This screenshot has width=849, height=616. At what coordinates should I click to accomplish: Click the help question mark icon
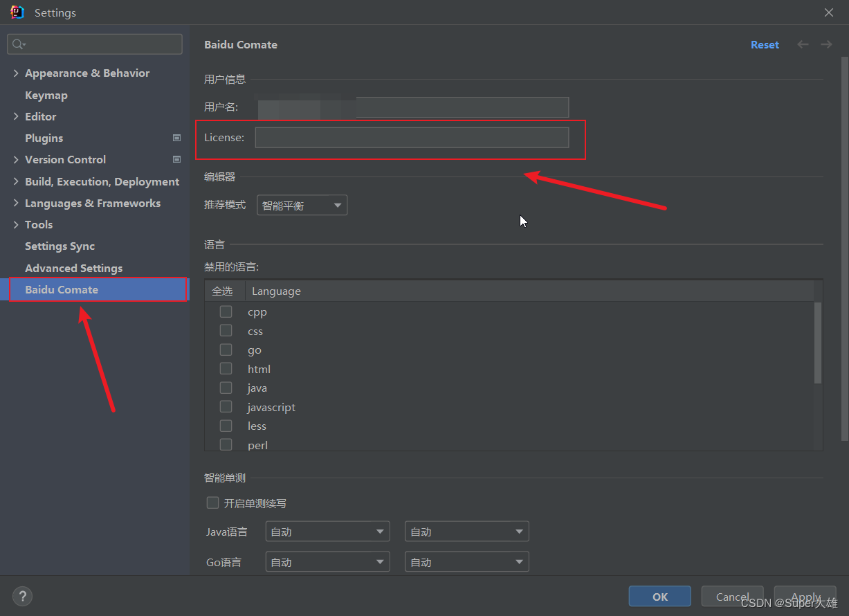[22, 596]
